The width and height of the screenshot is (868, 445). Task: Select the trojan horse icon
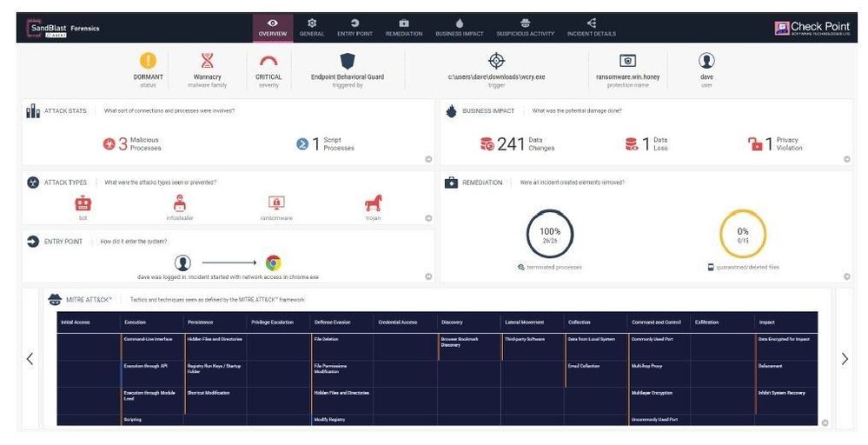pos(373,203)
